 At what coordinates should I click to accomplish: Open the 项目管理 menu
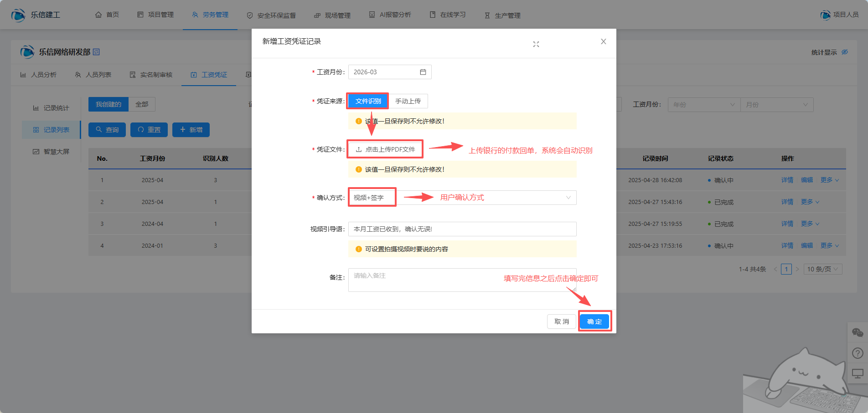(155, 15)
